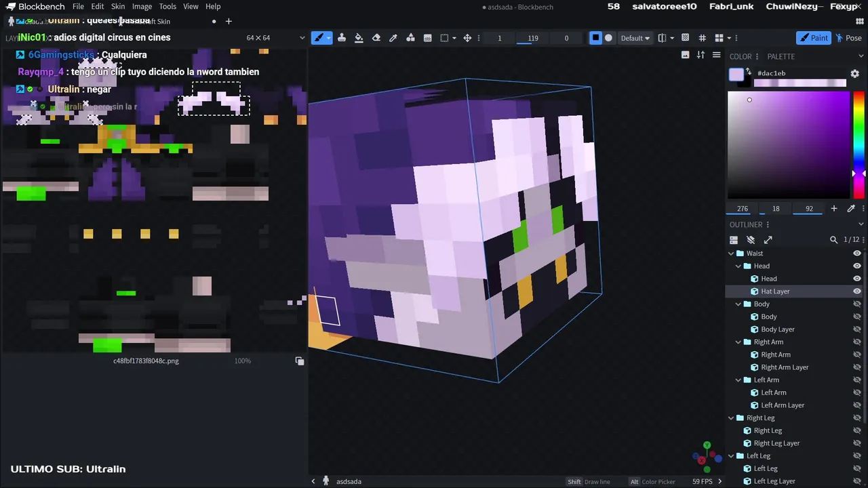
Task: Select the Paint Brush tool
Action: click(x=318, y=38)
